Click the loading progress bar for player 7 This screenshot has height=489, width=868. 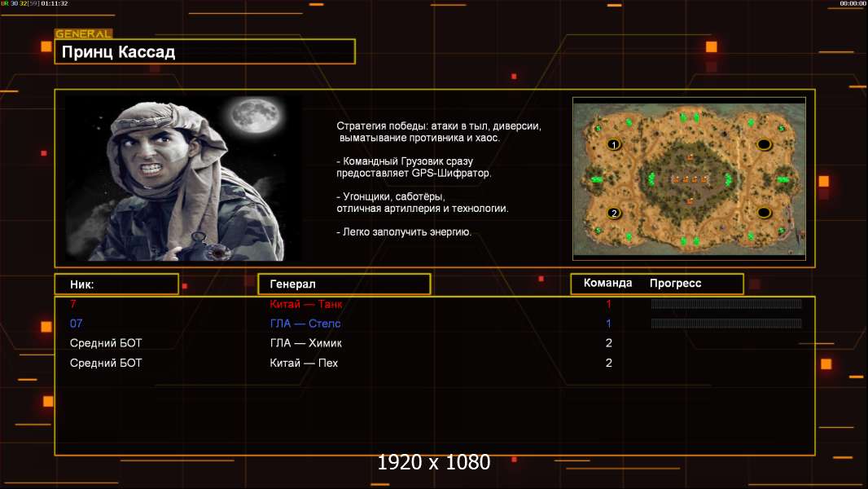coord(726,303)
